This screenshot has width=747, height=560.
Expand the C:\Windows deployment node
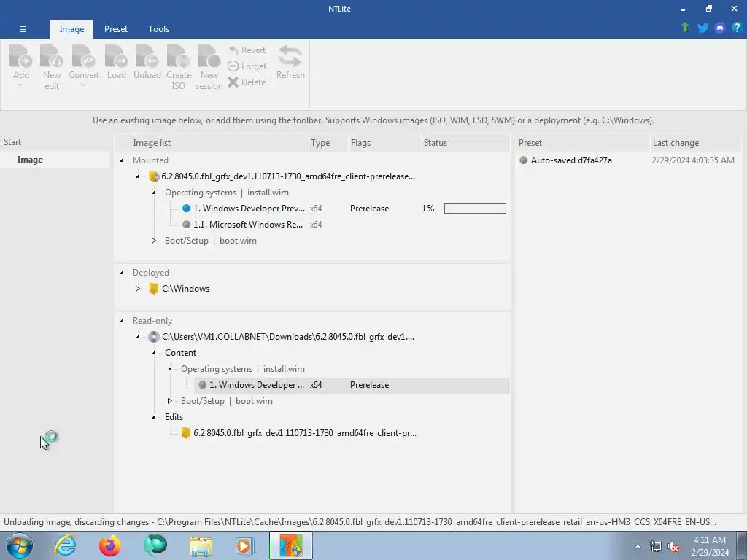[138, 289]
